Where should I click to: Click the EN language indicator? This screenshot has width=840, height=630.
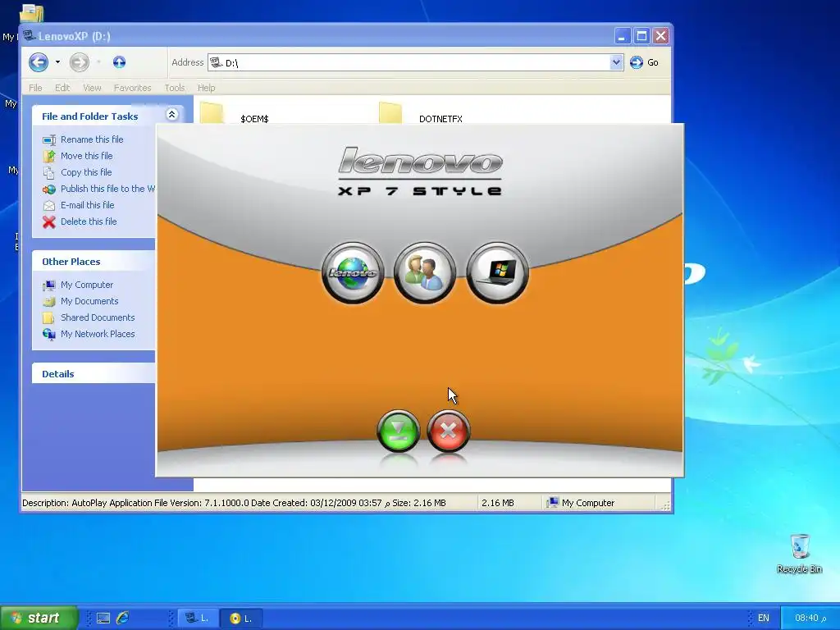pyautogui.click(x=764, y=618)
